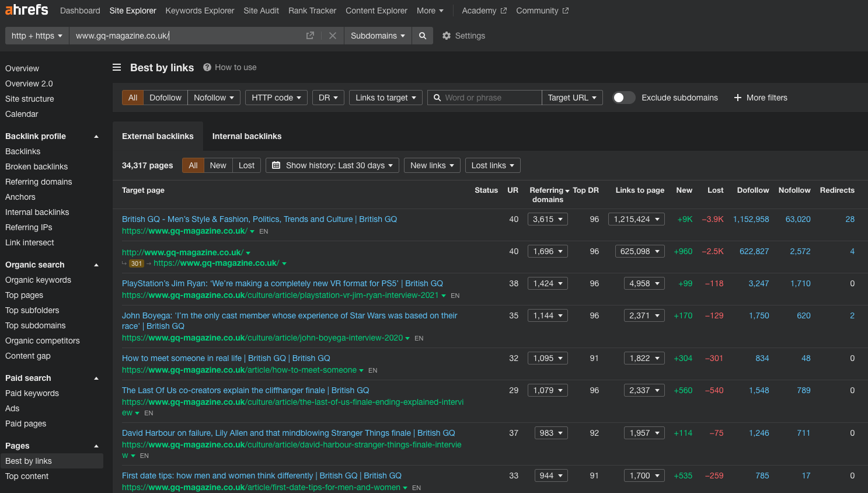Open the New links dropdown
Screen dimensions: 868x493
(x=432, y=165)
